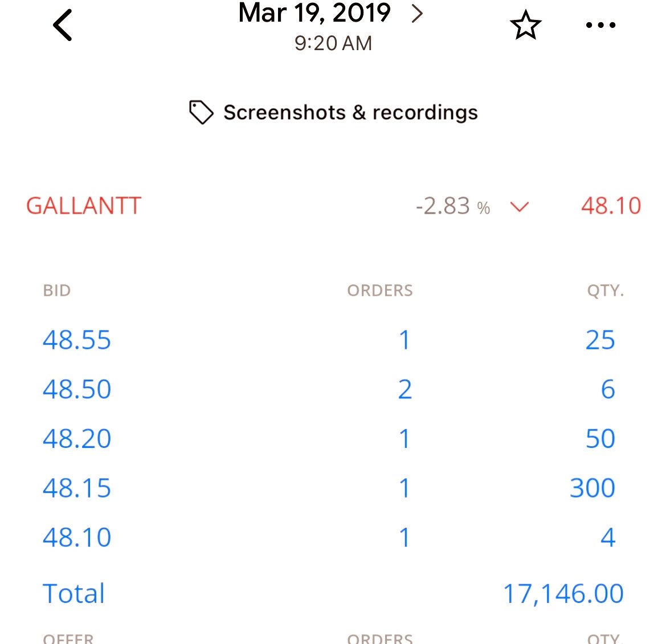Click the red down-chevron next to -2.83 %
Viewport: 666px width, 644px height.
point(519,206)
